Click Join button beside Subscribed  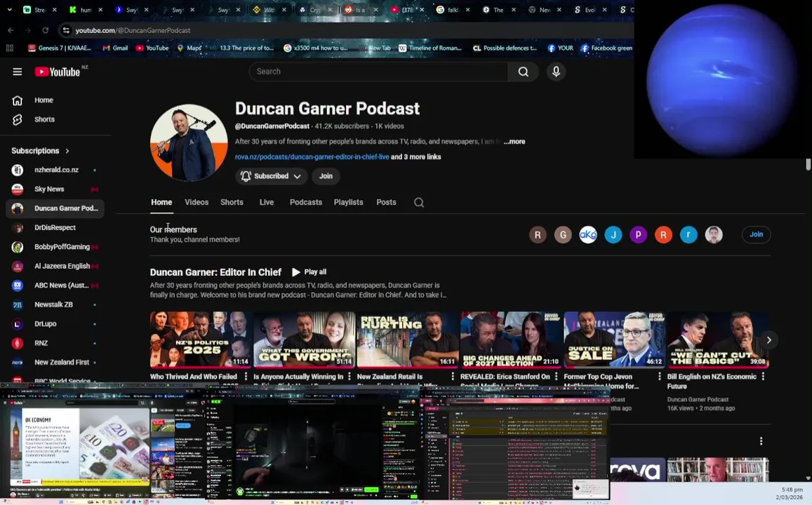point(326,177)
